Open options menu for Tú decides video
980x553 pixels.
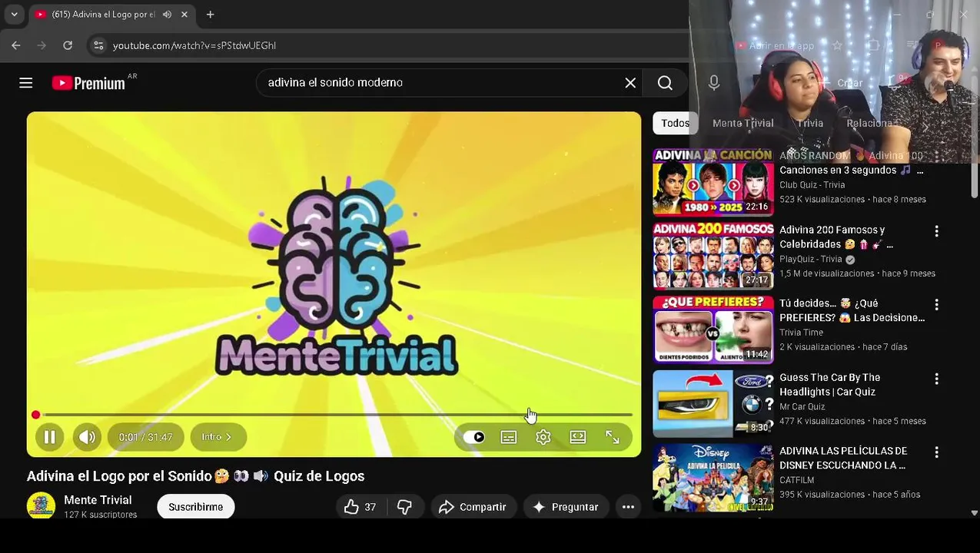pos(936,305)
